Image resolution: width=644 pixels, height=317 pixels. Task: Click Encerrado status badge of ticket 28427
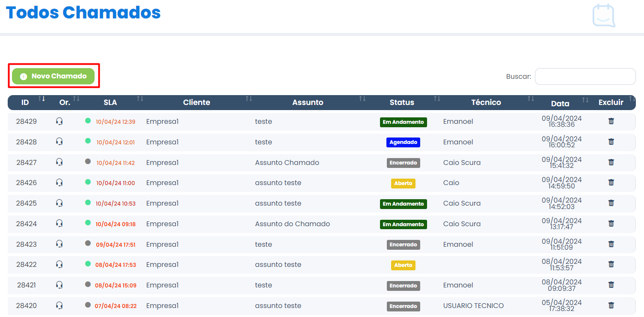point(404,163)
